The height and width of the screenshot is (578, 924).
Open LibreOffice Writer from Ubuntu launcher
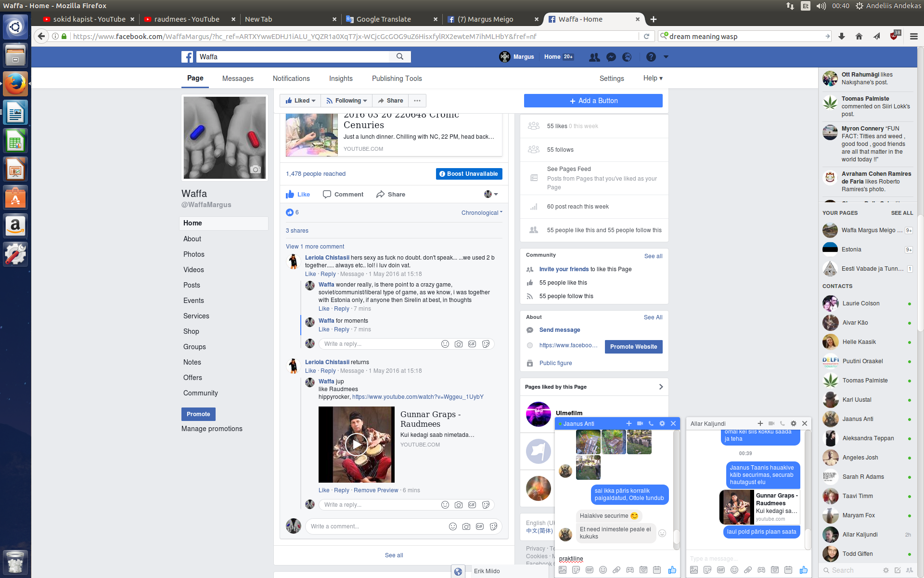15,113
